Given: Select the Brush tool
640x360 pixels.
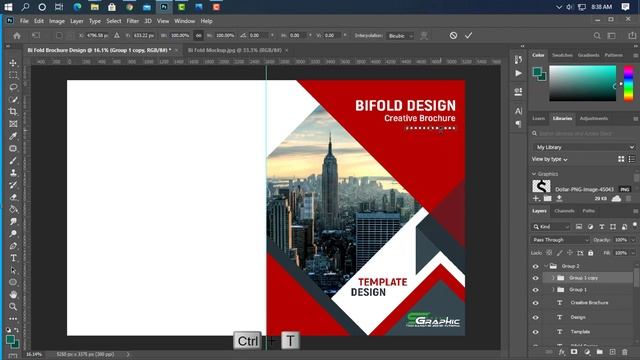Looking at the screenshot, I should (13, 160).
